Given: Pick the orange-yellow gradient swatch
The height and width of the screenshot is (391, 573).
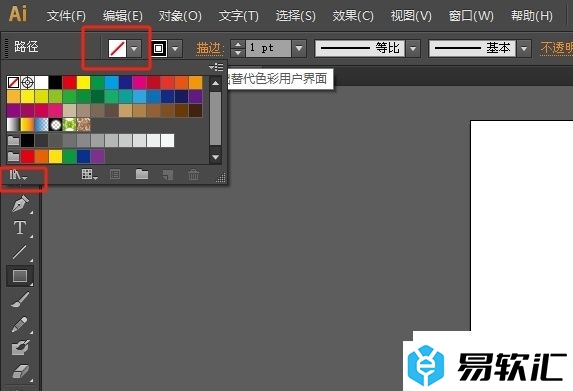Looking at the screenshot, I should [27, 125].
